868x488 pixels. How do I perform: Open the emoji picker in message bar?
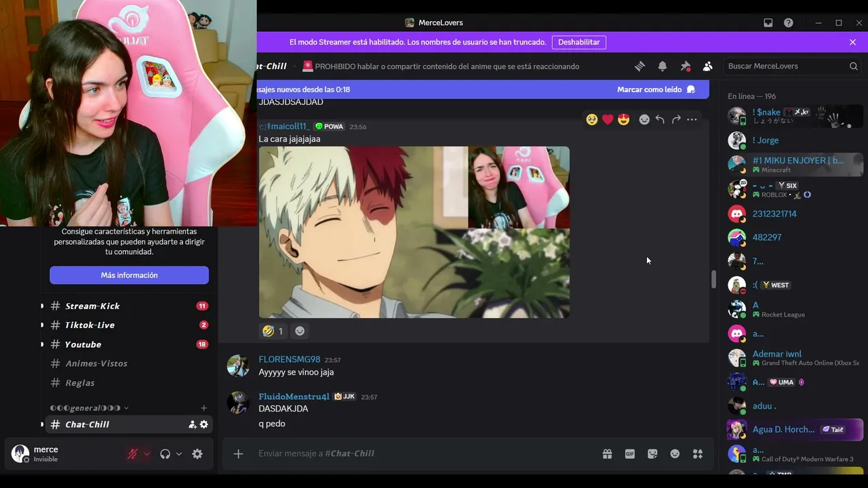[675, 454]
